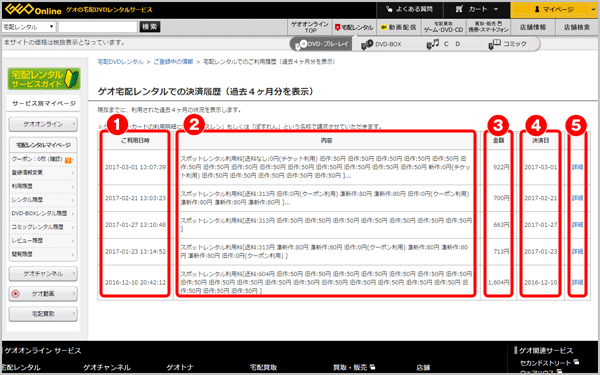Open 詳細 for the 2017-03-01 payment
Image resolution: width=600 pixels, height=375 pixels.
577,167
